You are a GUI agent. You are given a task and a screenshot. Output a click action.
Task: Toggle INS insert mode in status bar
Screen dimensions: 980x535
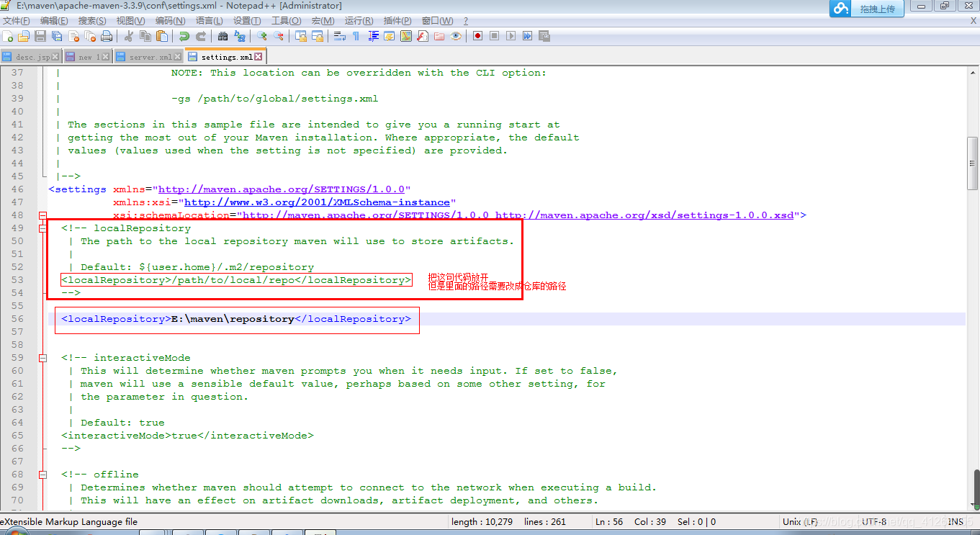(956, 522)
